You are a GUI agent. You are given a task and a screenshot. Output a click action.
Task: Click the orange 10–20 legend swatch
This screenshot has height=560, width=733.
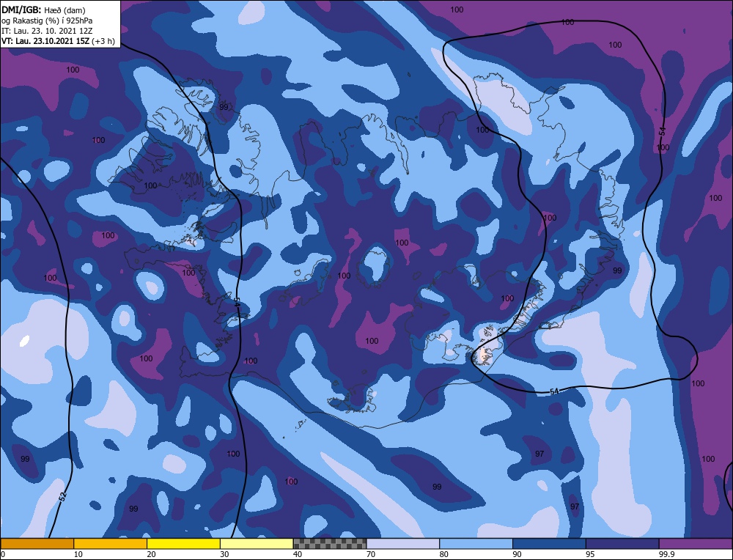point(111,544)
